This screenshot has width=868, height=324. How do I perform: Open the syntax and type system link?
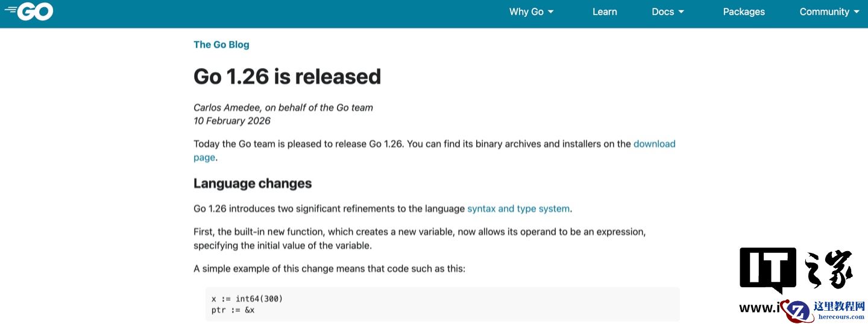click(x=518, y=209)
